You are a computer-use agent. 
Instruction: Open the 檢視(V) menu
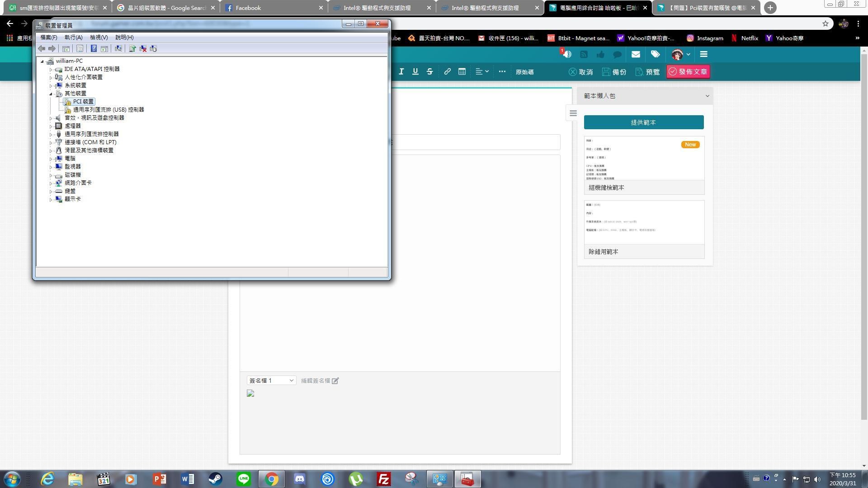coord(99,38)
